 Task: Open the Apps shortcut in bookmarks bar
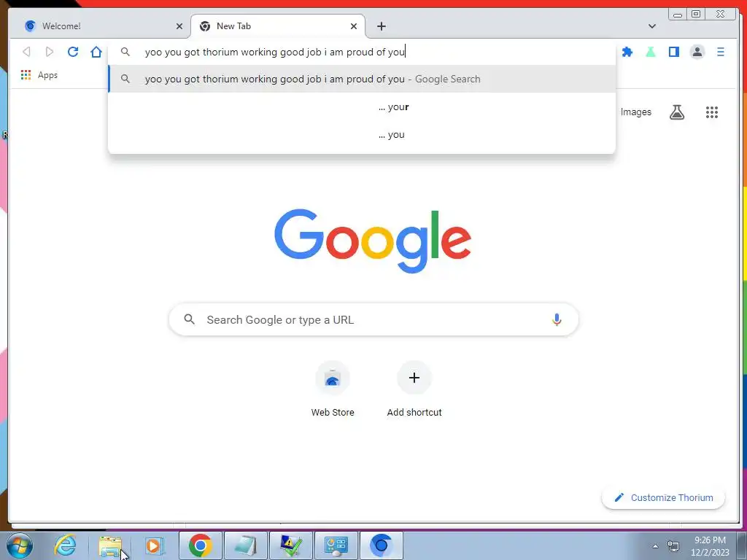point(39,75)
